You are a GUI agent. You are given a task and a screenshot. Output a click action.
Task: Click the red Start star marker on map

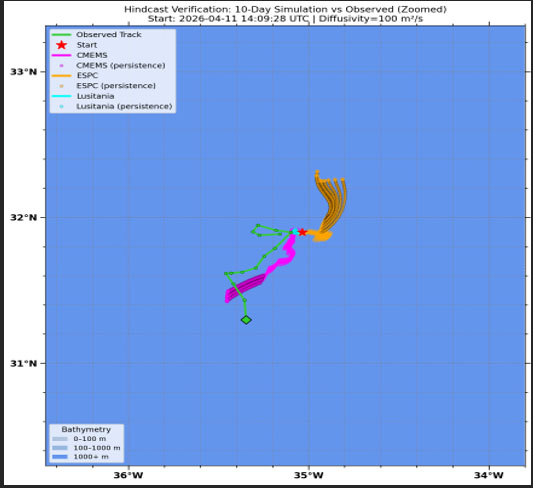[x=302, y=232]
